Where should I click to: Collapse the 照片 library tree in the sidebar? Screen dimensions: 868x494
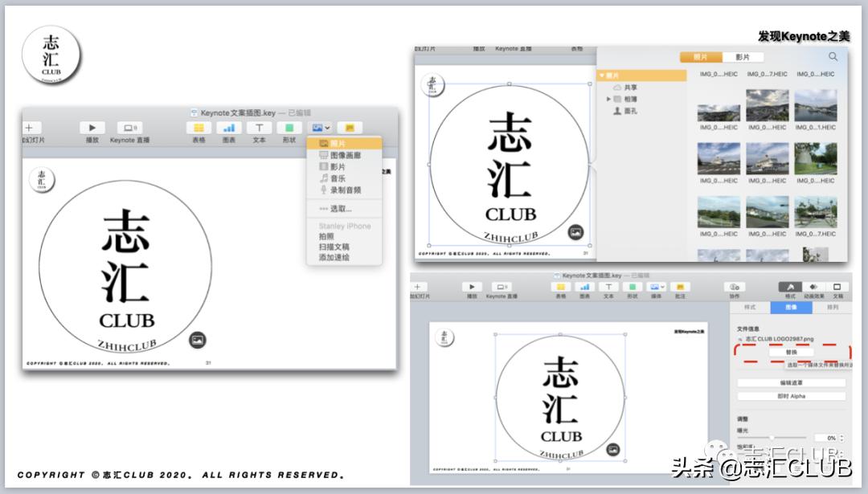[600, 76]
